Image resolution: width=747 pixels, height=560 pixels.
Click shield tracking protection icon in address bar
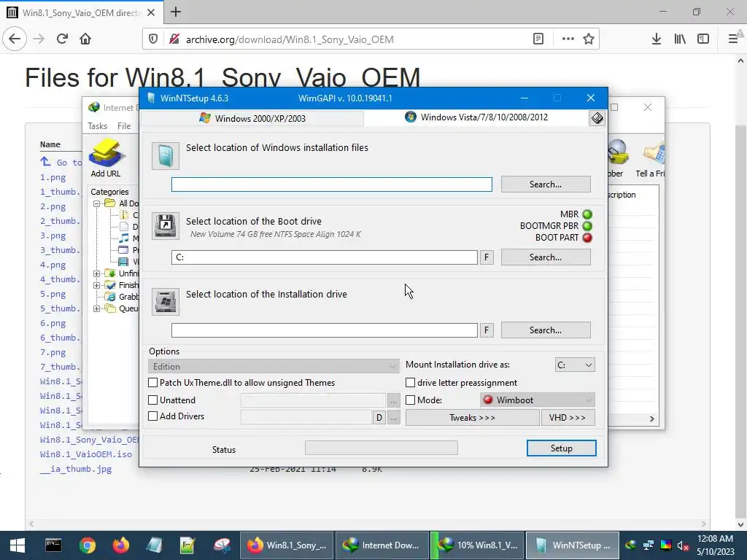click(x=153, y=39)
